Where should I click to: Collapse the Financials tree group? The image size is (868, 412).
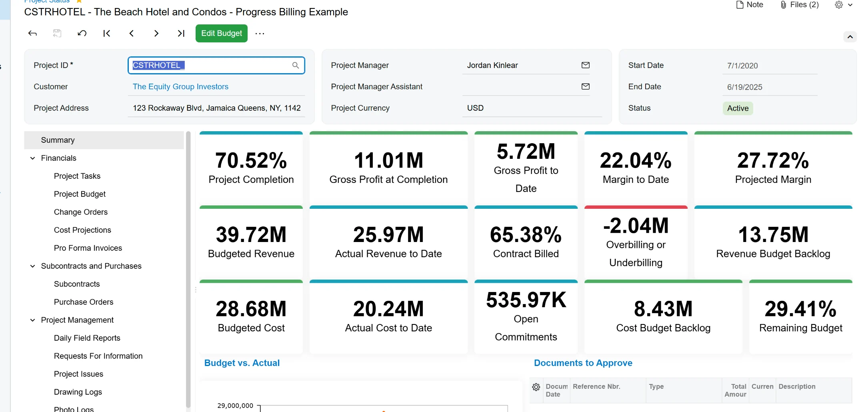coord(33,158)
